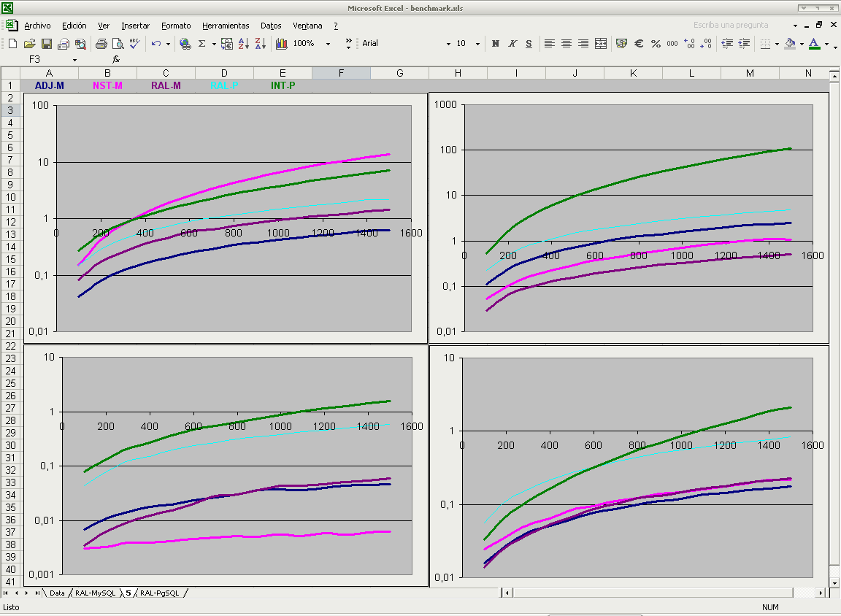Open the Insertar menu
841x616 pixels.
[x=135, y=26]
